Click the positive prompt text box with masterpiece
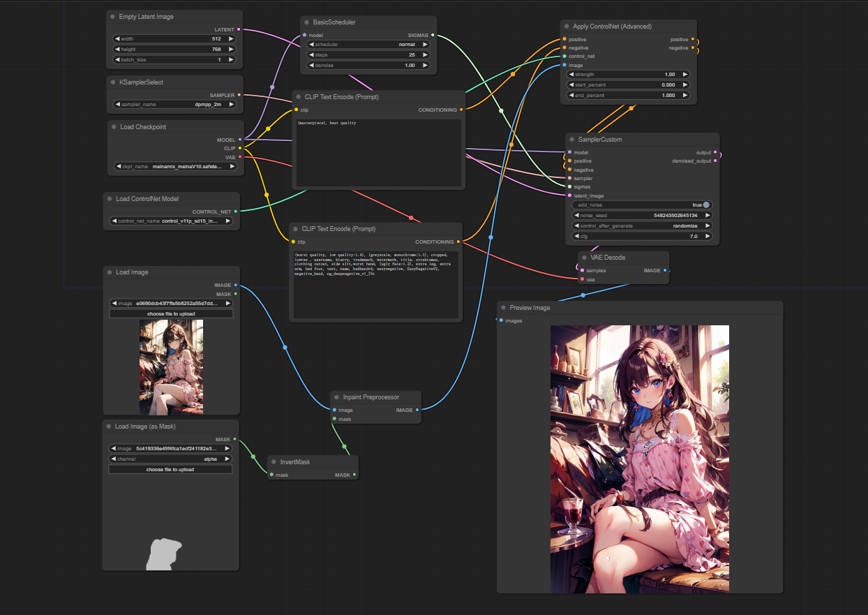The image size is (868, 615). [378, 153]
